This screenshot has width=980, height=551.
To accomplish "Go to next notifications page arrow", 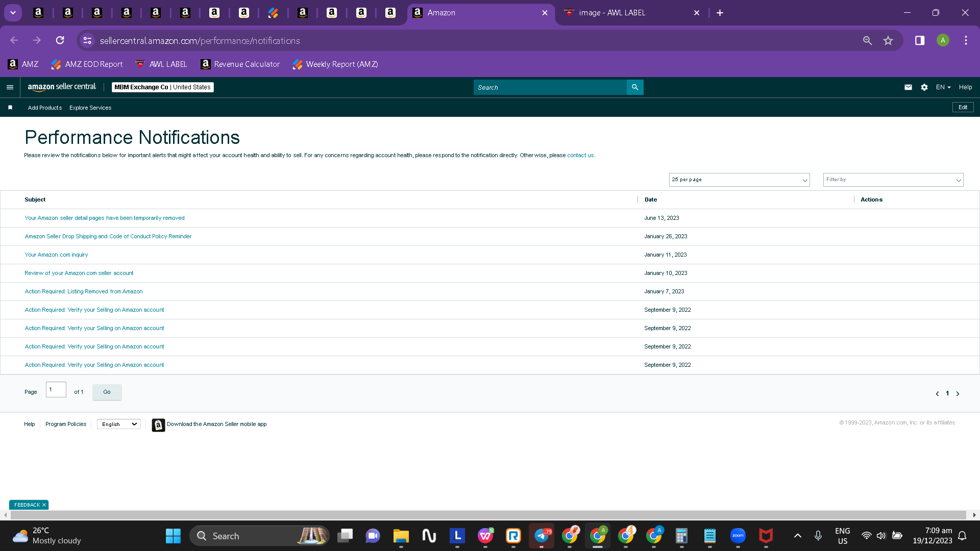I will [x=958, y=393].
